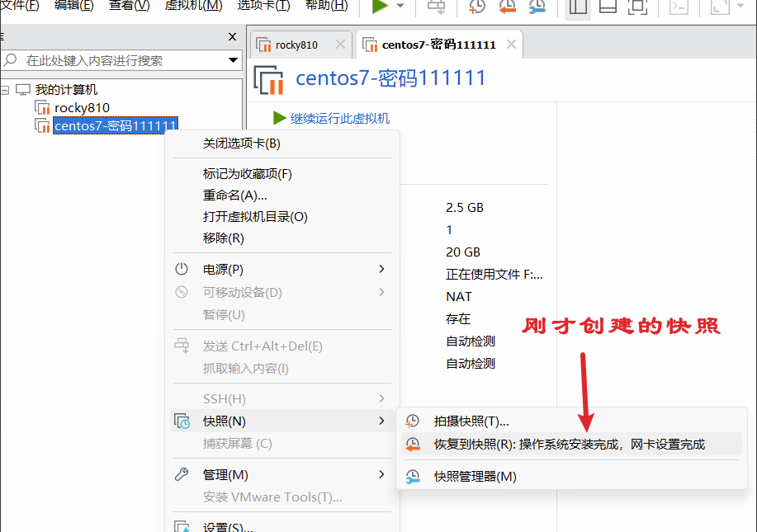Select rocky810 in the library tree

(82, 107)
